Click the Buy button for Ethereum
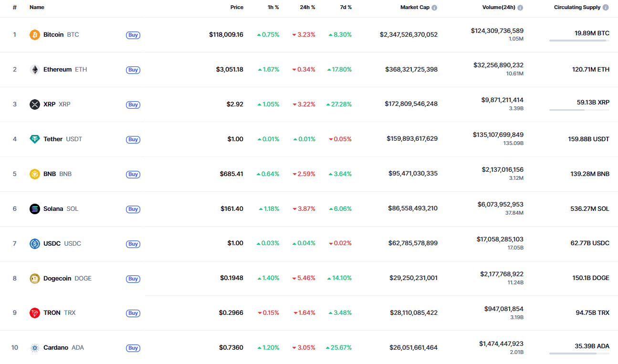The height and width of the screenshot is (364, 618). click(133, 70)
